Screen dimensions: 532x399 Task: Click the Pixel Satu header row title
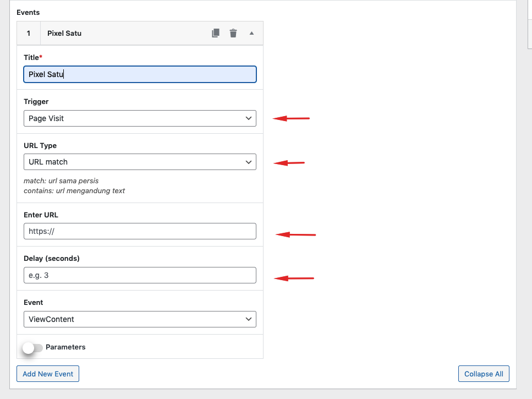pos(64,33)
